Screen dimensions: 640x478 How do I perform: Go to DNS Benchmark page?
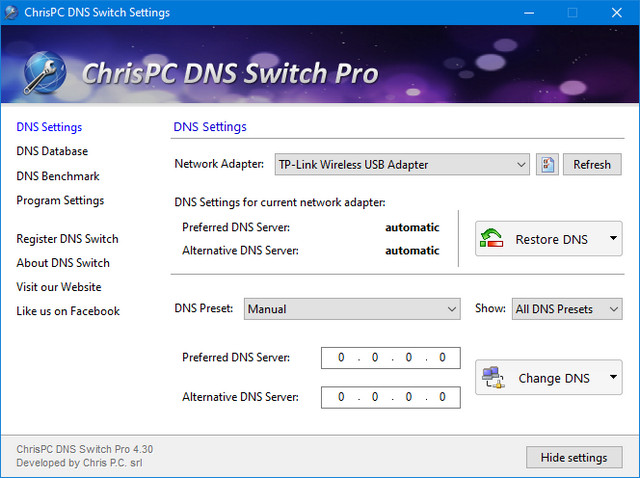click(58, 176)
